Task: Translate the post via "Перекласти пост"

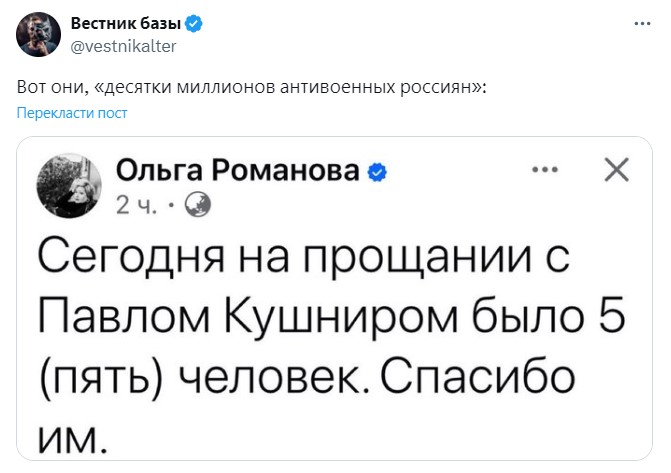Action: [72, 113]
